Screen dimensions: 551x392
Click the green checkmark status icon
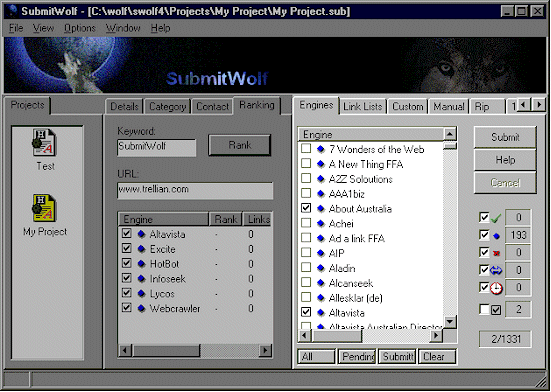496,219
